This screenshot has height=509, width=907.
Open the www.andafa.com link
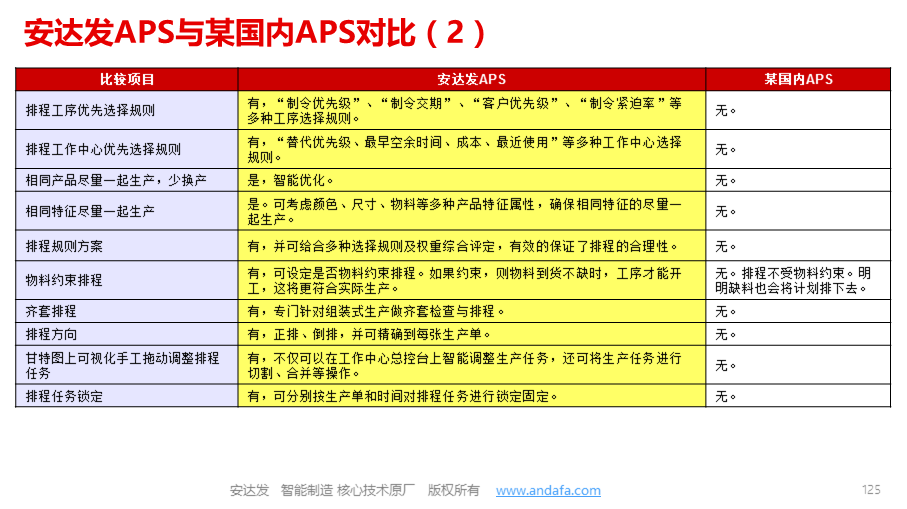click(x=548, y=490)
